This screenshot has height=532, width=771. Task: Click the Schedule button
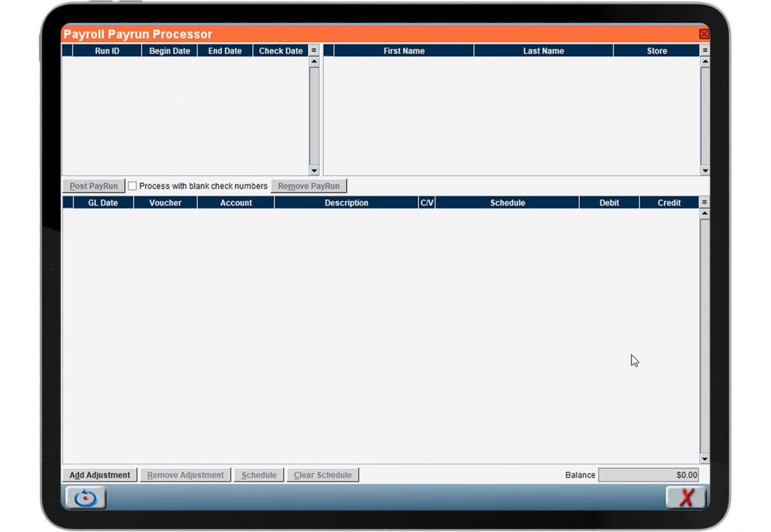pyautogui.click(x=258, y=475)
